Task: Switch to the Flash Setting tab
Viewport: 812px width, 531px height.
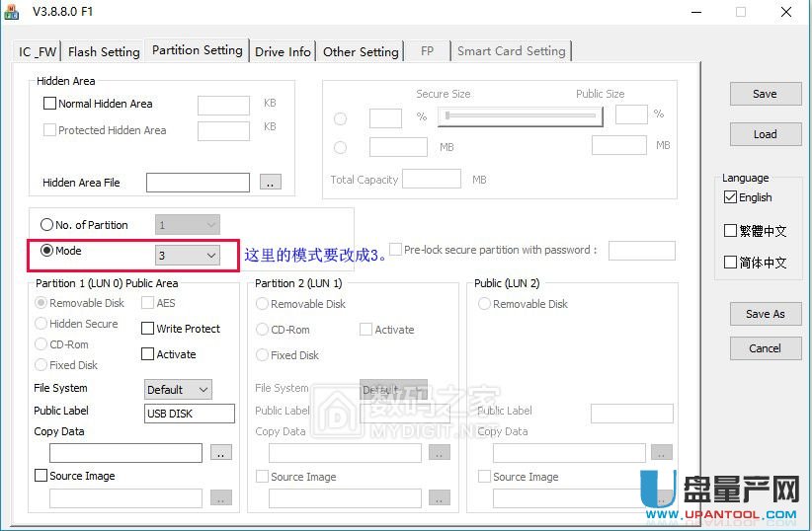Action: (x=104, y=51)
